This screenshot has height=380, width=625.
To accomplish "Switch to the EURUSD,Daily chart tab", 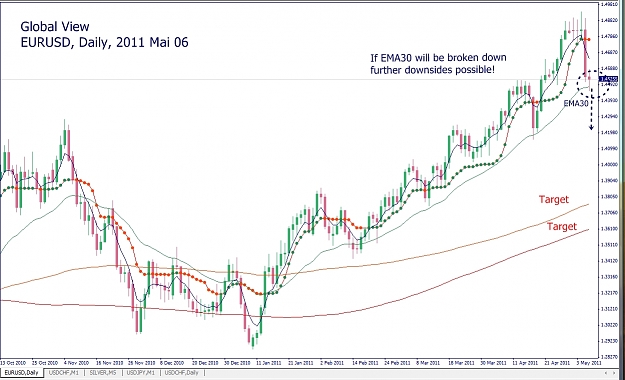I will pyautogui.click(x=21, y=373).
